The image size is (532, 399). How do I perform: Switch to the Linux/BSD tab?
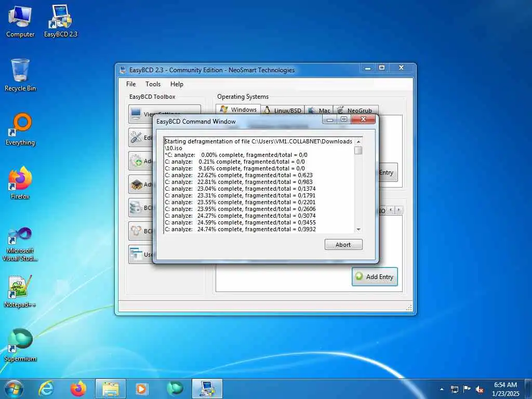click(x=283, y=110)
